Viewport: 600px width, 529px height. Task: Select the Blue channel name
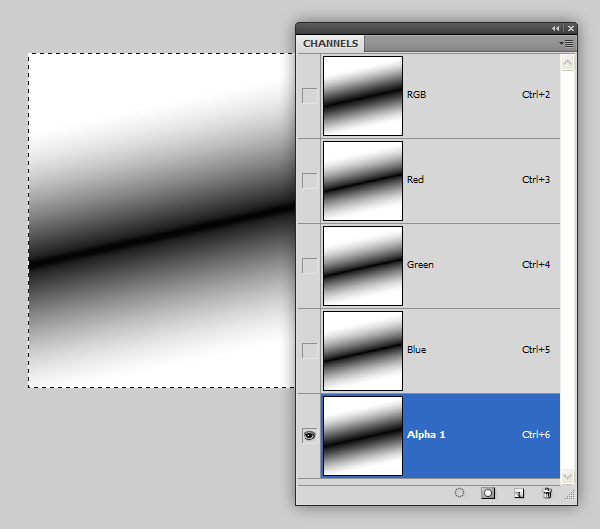(416, 349)
